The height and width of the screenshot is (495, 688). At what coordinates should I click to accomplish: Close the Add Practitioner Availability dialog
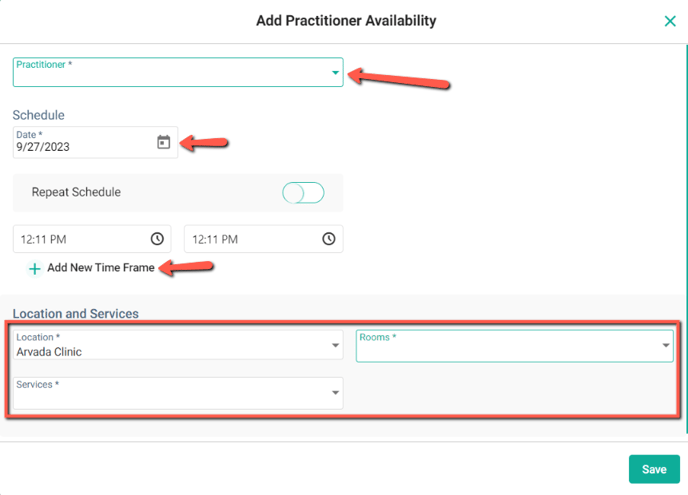670,21
